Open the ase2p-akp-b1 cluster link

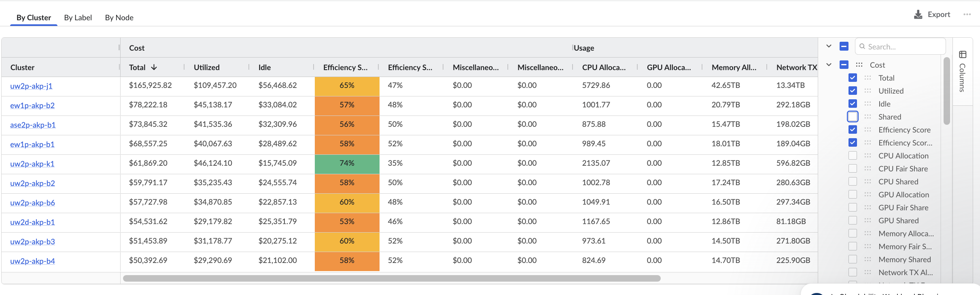point(33,125)
